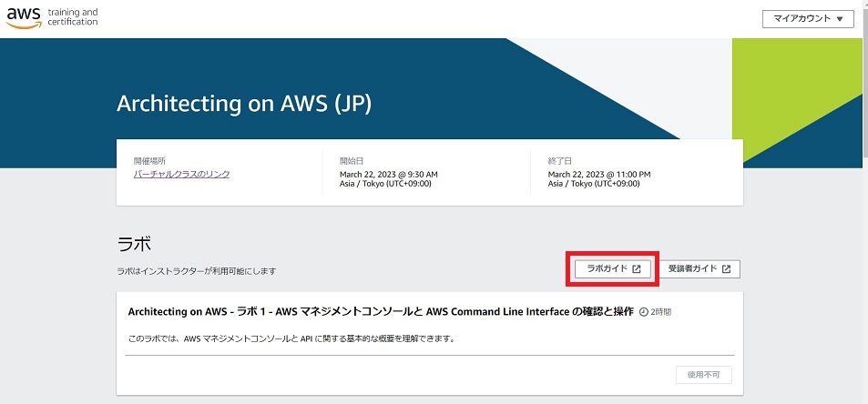This screenshot has width=868, height=404.
Task: Open the バーチャルクラスのリンク link
Action: pos(181,174)
